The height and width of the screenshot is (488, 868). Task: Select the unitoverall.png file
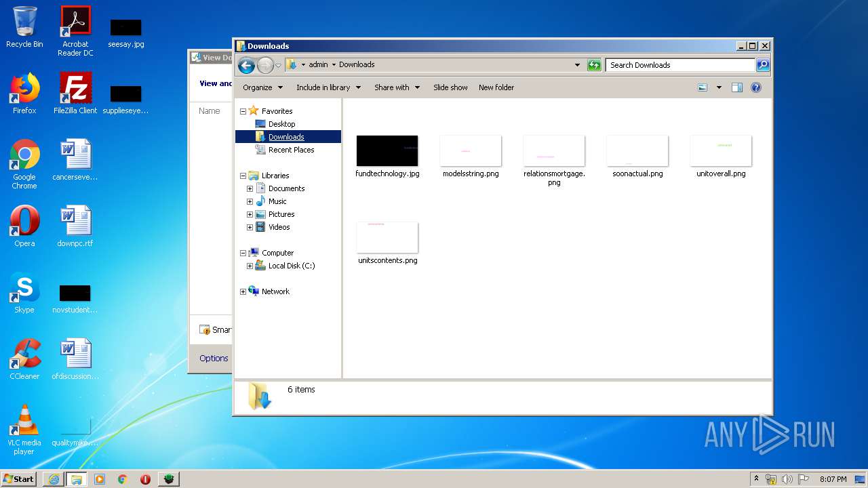coord(721,156)
